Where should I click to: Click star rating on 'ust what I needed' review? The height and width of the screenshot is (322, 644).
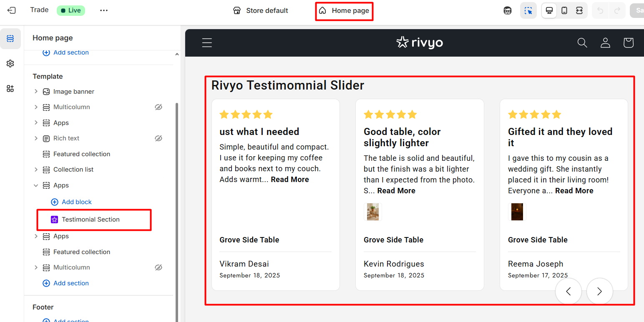(x=246, y=114)
